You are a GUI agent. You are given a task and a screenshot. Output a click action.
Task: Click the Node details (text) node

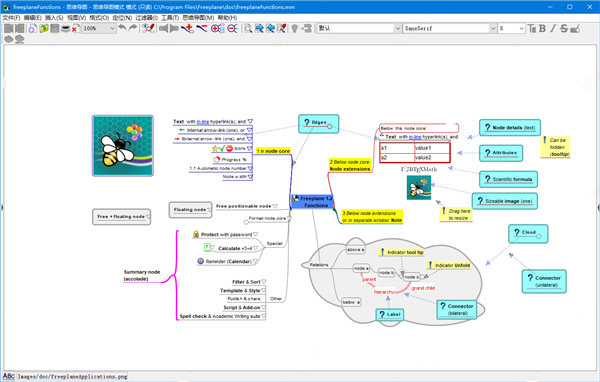pyautogui.click(x=510, y=127)
